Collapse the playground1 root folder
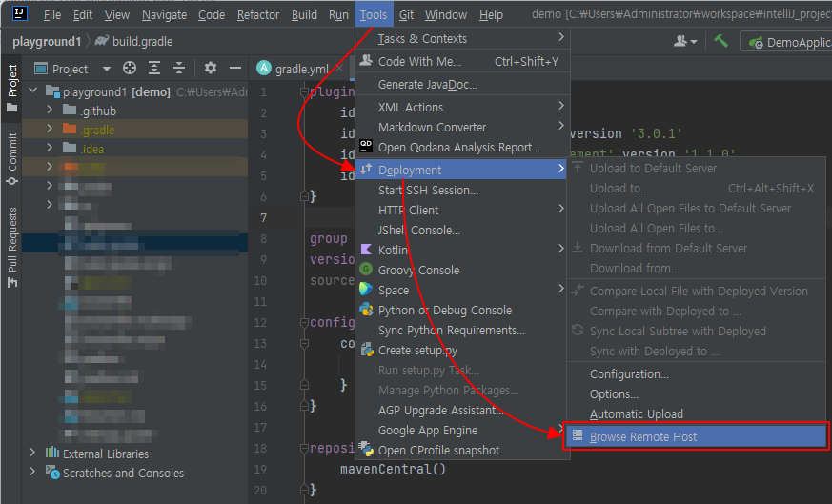 coord(33,91)
